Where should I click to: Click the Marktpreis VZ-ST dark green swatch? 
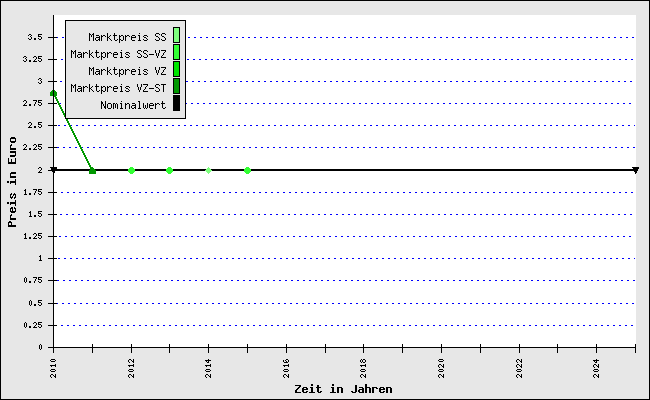coord(176,87)
